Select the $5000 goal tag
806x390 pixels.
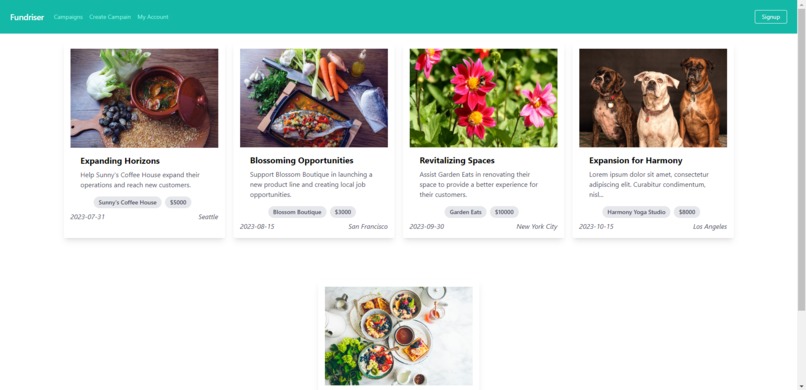click(x=178, y=202)
